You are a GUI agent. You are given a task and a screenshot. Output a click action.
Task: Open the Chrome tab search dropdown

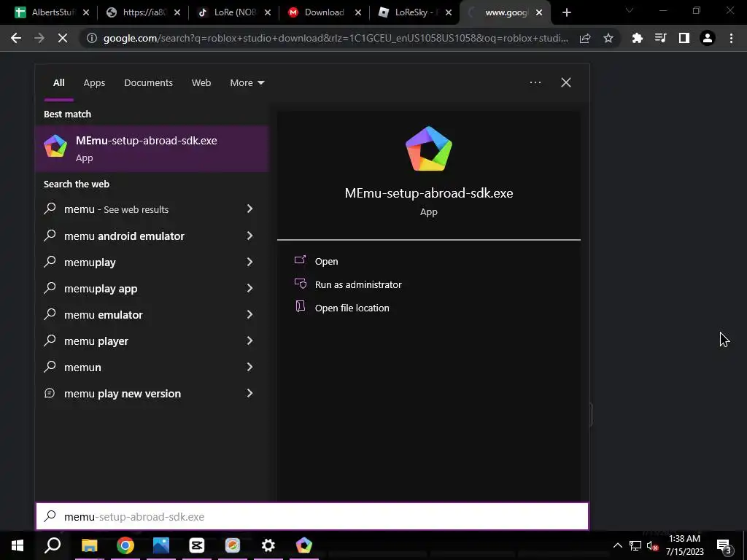630,10
